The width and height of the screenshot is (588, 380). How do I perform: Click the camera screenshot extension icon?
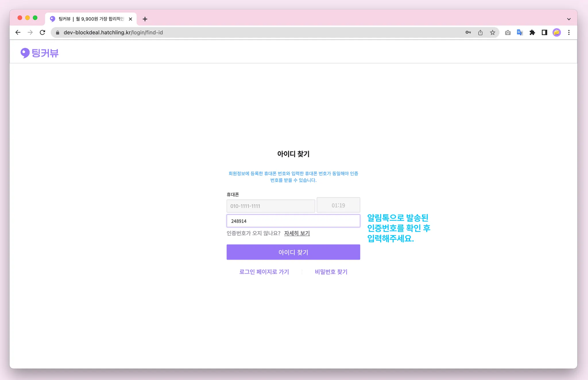pyautogui.click(x=508, y=32)
